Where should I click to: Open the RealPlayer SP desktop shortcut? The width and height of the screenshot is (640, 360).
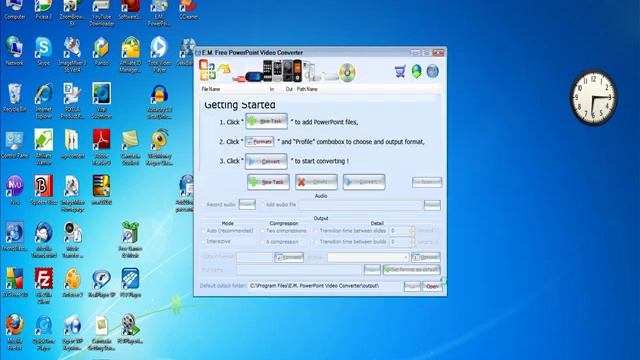pyautogui.click(x=101, y=283)
